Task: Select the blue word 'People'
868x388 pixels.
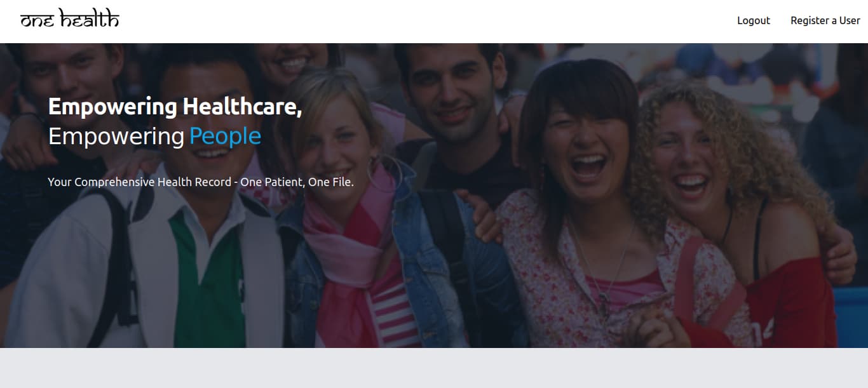Action: click(225, 136)
